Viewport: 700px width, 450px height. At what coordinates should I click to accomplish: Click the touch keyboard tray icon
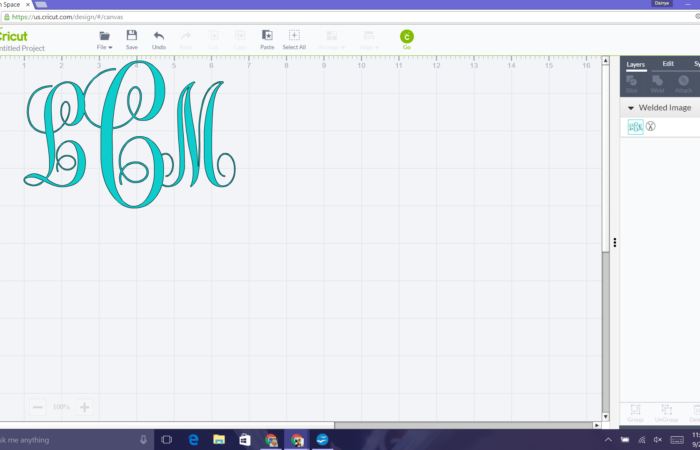pyautogui.click(x=677, y=440)
